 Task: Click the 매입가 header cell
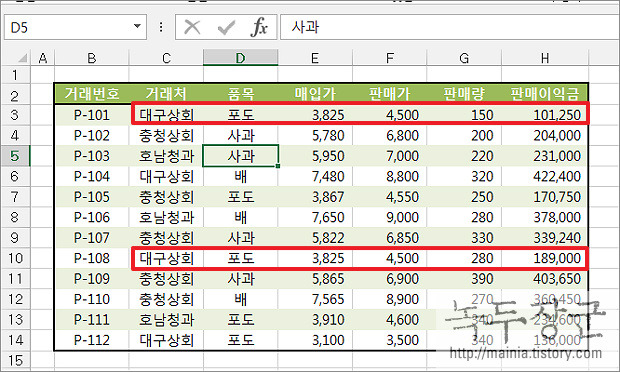[315, 94]
